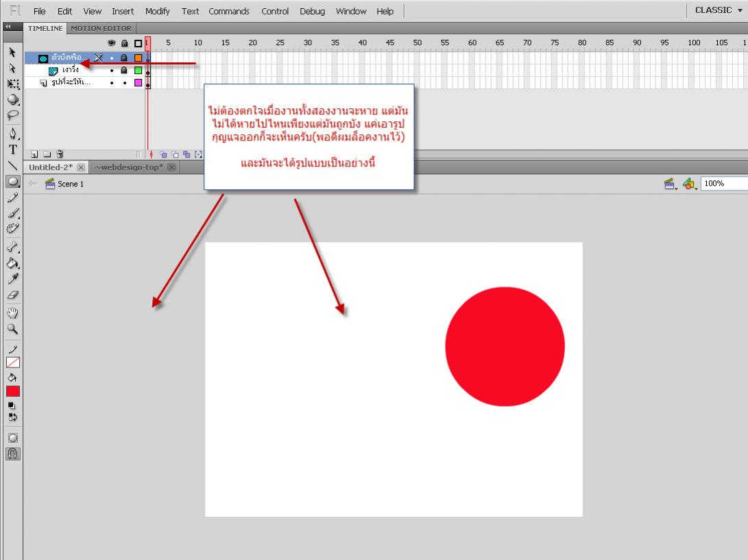The width and height of the screenshot is (748, 560).
Task: Open the Window menu
Action: click(x=351, y=11)
